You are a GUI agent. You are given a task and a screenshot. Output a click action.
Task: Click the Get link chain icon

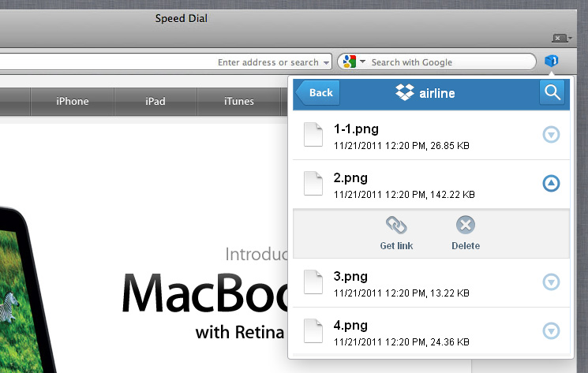tap(396, 225)
